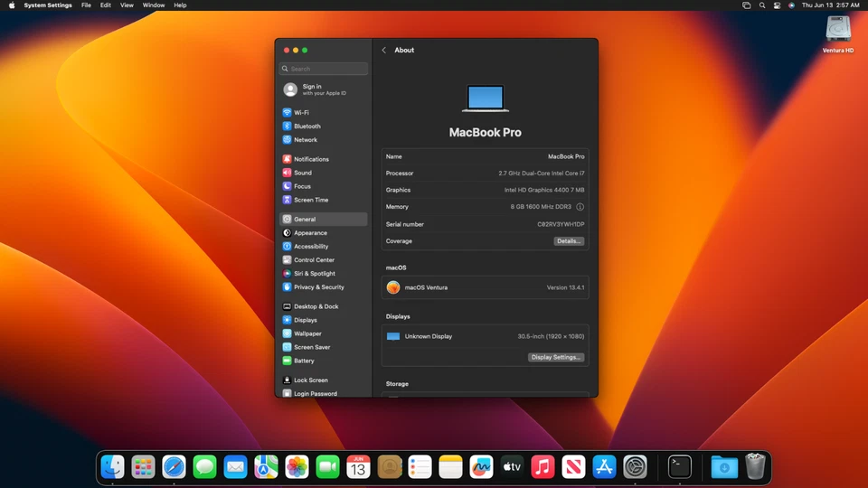
Task: Open Reminders from the Dock
Action: 420,467
